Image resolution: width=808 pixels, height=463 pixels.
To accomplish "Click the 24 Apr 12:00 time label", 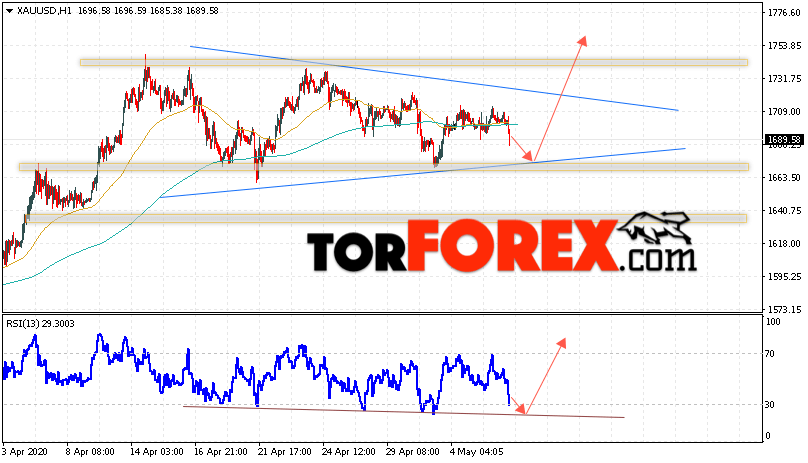I will [348, 452].
